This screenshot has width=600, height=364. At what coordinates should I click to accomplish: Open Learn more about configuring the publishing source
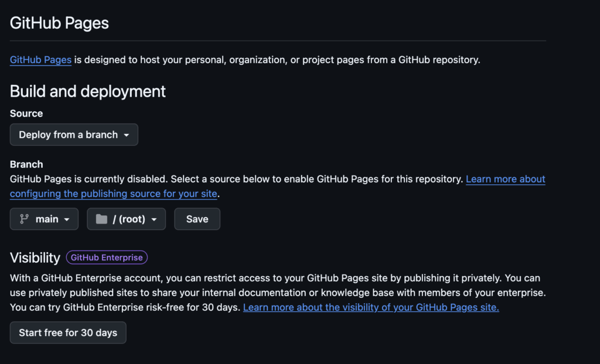point(505,179)
